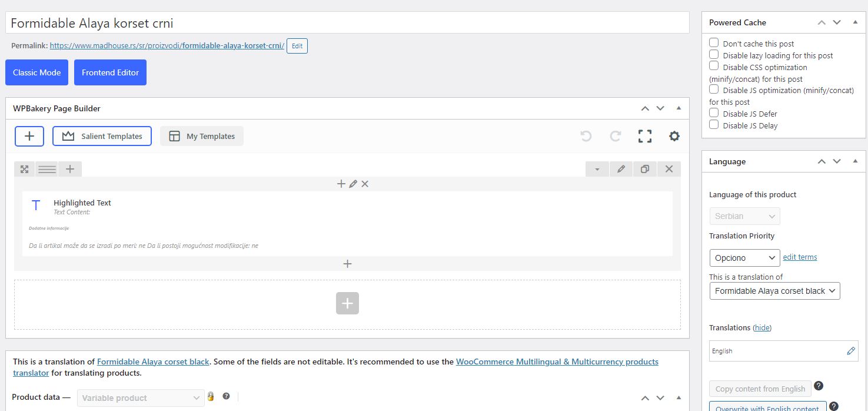Prepend an element to the column
This screenshot has width=868, height=411.
click(341, 184)
